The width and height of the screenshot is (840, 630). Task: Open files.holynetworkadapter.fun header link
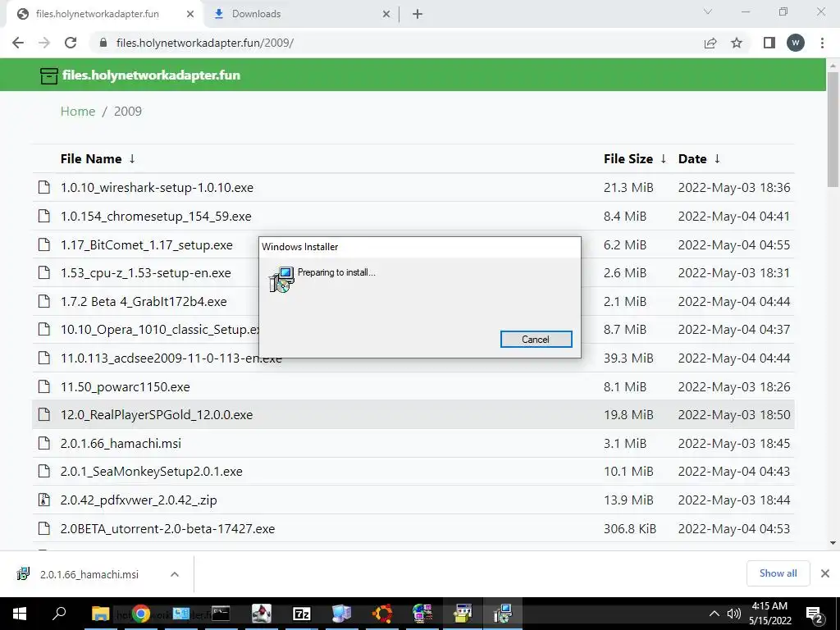click(x=151, y=75)
